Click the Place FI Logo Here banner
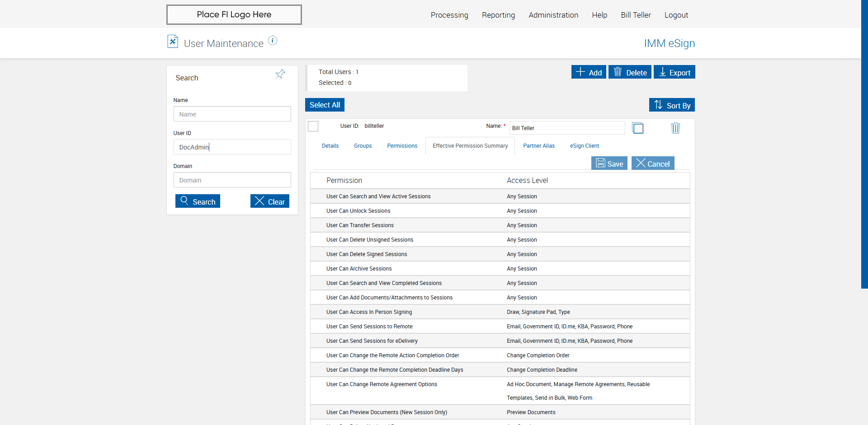 (234, 14)
